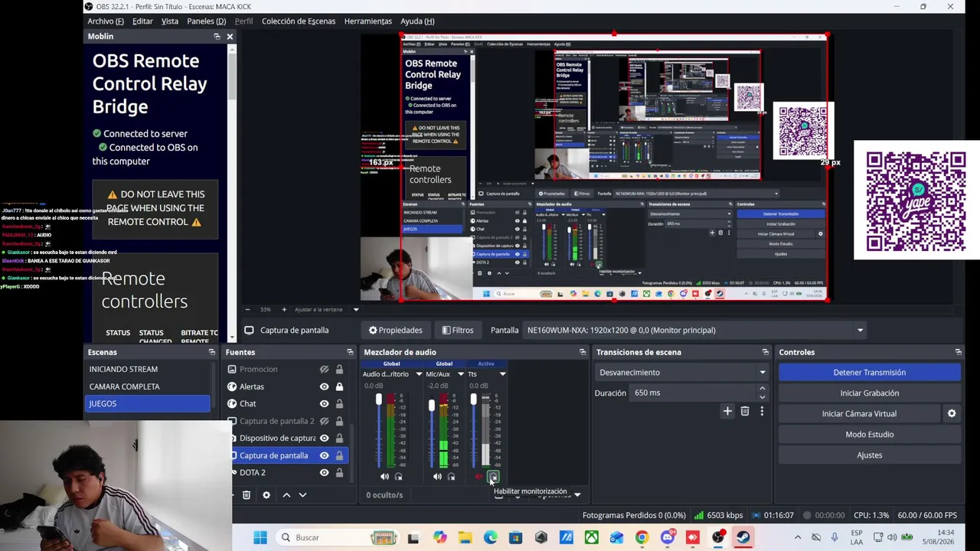Open Google Chrome from the taskbar
Viewport: 980px width, 551px height.
pyautogui.click(x=642, y=537)
